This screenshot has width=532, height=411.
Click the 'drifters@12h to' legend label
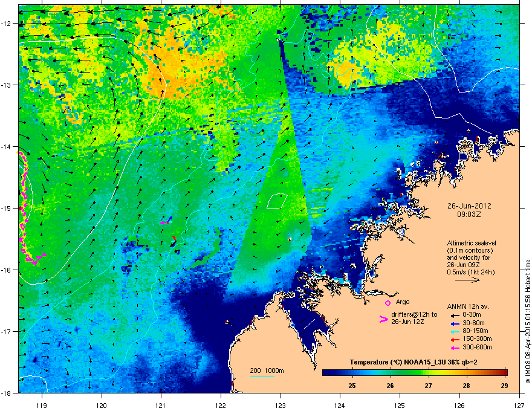(x=414, y=314)
